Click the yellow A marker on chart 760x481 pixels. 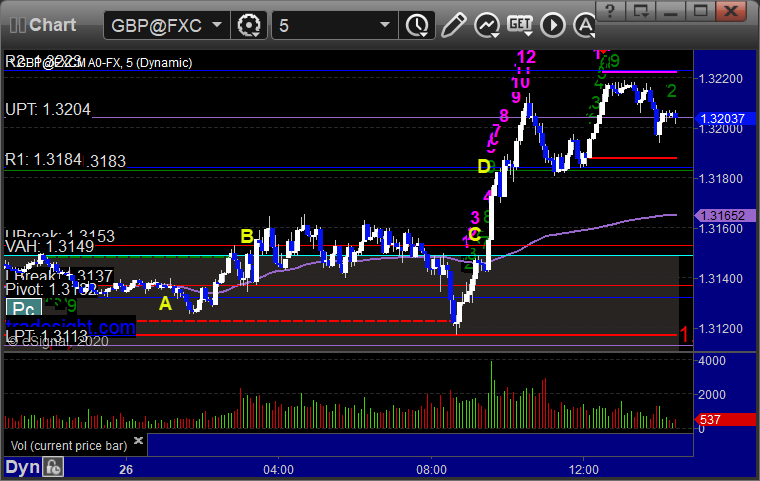165,304
